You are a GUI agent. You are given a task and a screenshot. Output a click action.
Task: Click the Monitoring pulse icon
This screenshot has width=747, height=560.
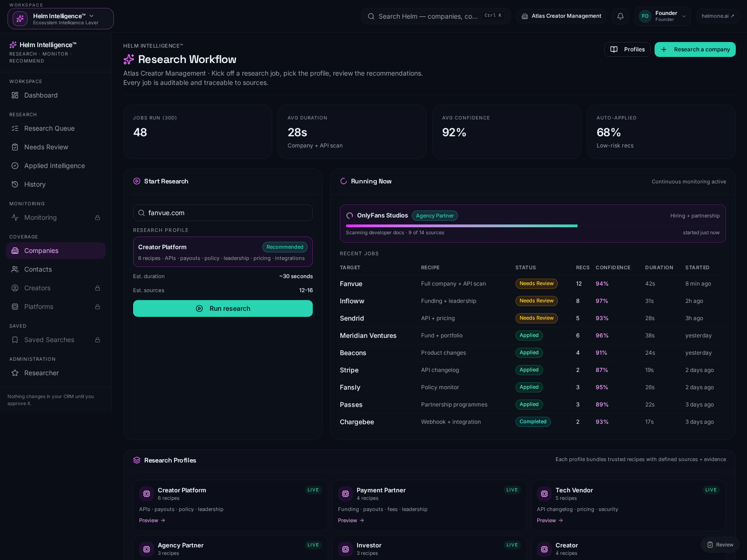click(15, 217)
